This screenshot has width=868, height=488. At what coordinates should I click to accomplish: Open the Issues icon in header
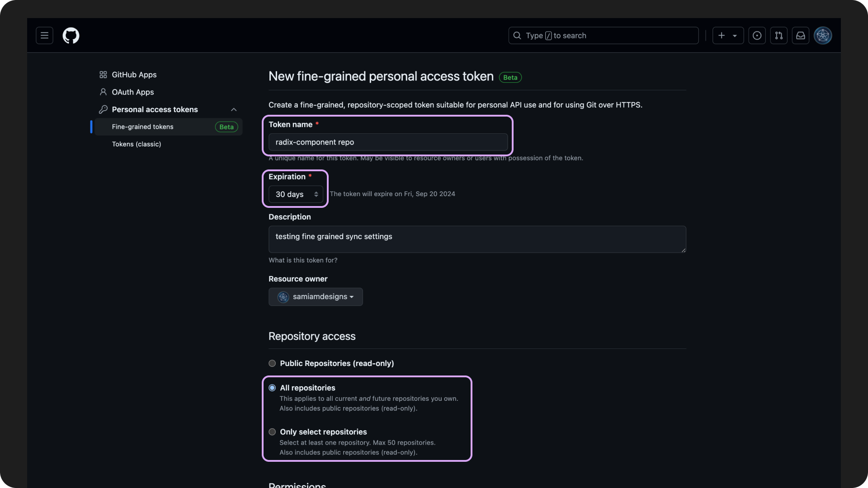(x=757, y=35)
